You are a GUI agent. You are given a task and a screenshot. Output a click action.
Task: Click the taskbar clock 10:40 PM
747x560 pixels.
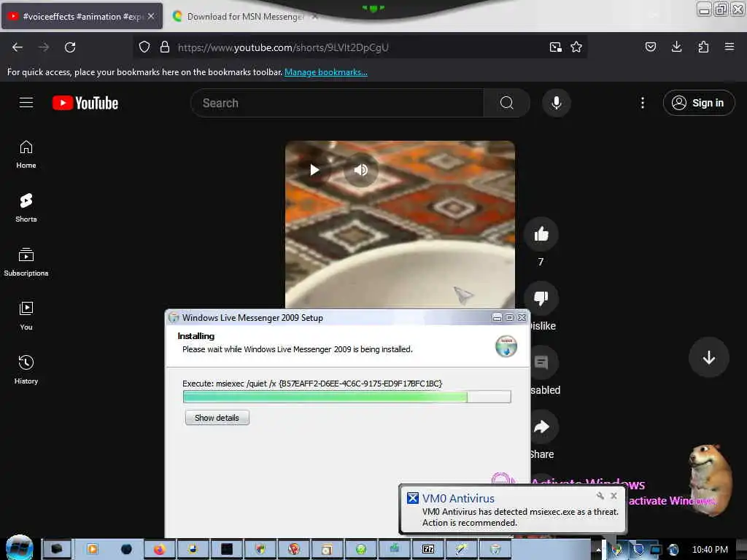[710, 550]
